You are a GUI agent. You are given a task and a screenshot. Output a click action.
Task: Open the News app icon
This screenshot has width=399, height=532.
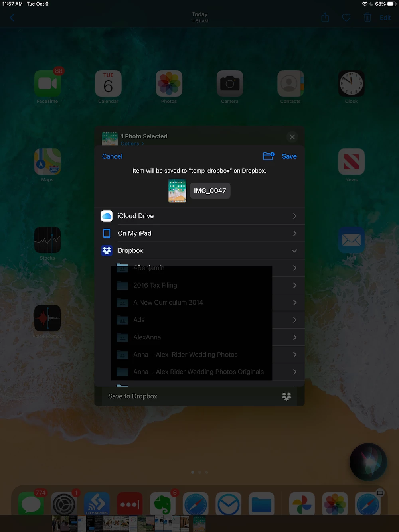click(x=352, y=162)
